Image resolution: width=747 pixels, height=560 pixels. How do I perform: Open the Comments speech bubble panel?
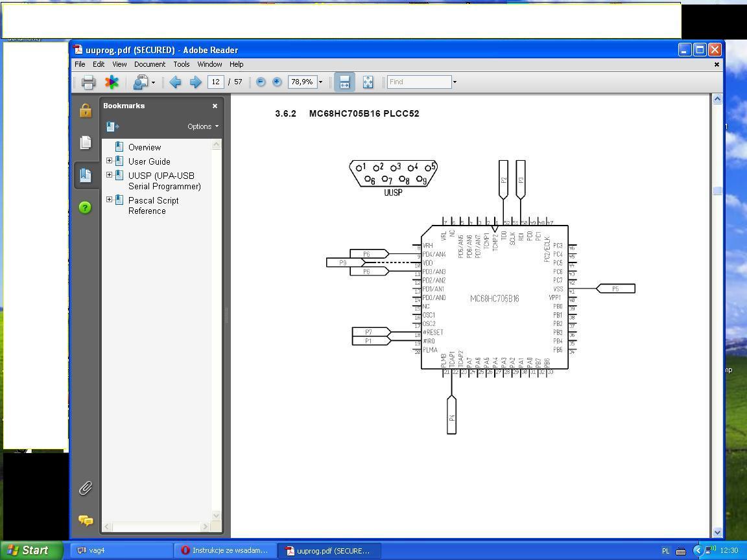click(x=86, y=520)
